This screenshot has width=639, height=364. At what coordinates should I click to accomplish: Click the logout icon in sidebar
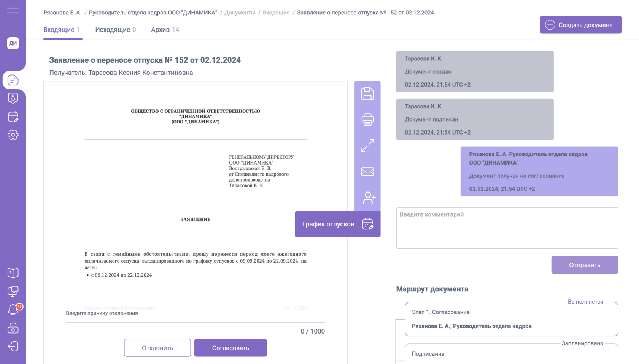click(13, 346)
